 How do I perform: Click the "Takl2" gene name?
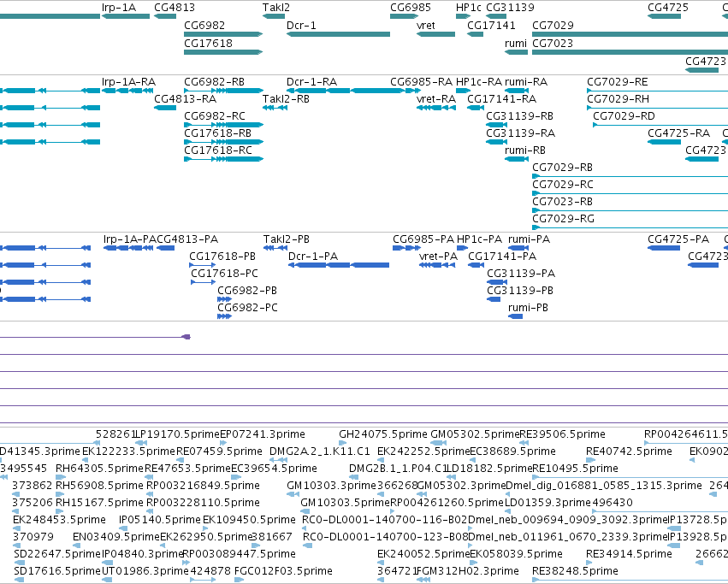276,8
